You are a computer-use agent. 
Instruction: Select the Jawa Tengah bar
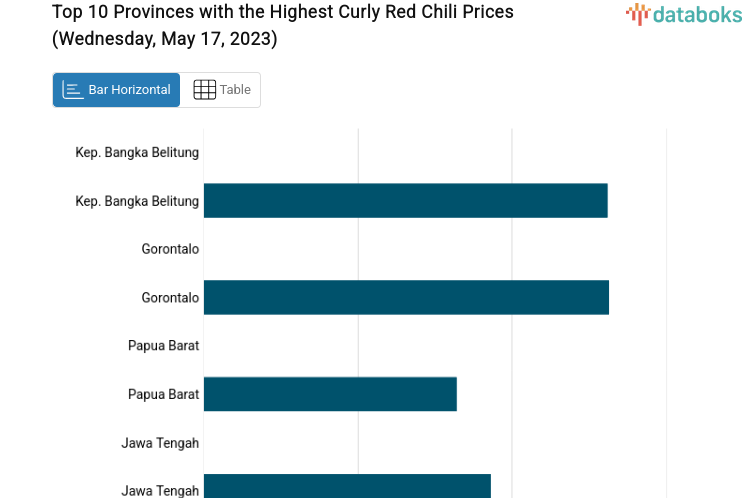(x=347, y=487)
